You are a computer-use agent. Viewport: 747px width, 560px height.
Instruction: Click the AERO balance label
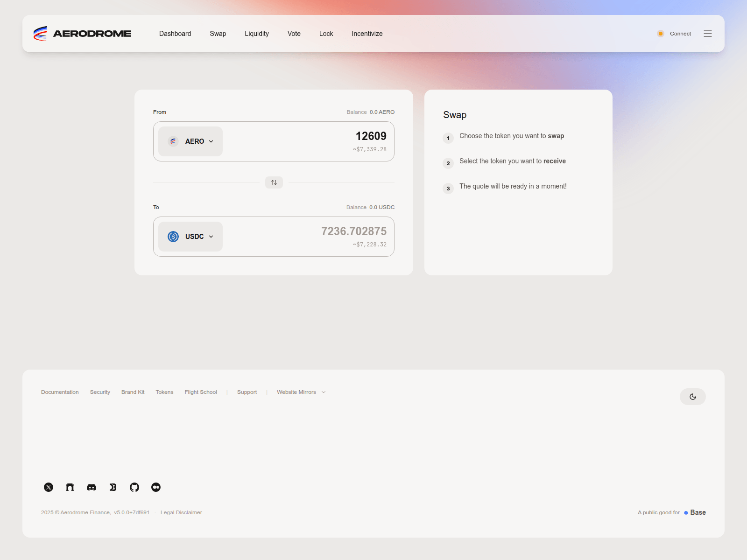370,112
